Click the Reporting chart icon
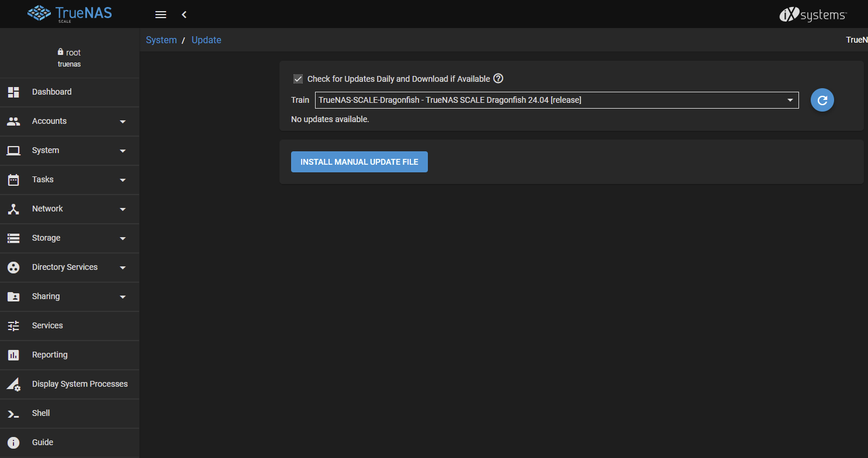The image size is (868, 458). click(13, 355)
